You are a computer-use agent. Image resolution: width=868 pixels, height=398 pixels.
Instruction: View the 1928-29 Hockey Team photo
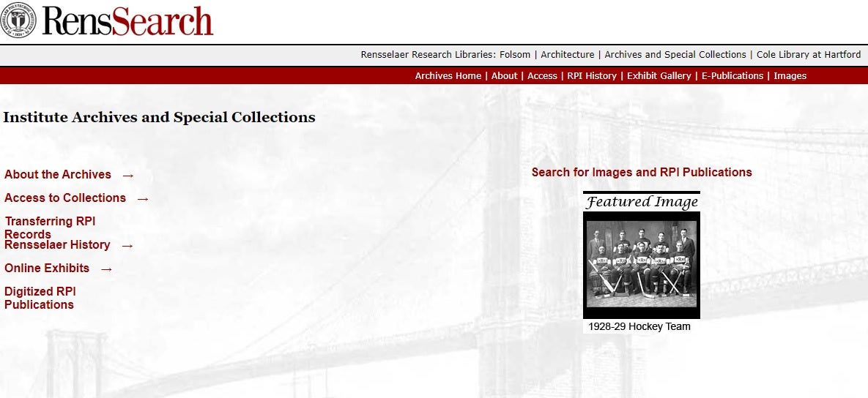click(x=642, y=264)
